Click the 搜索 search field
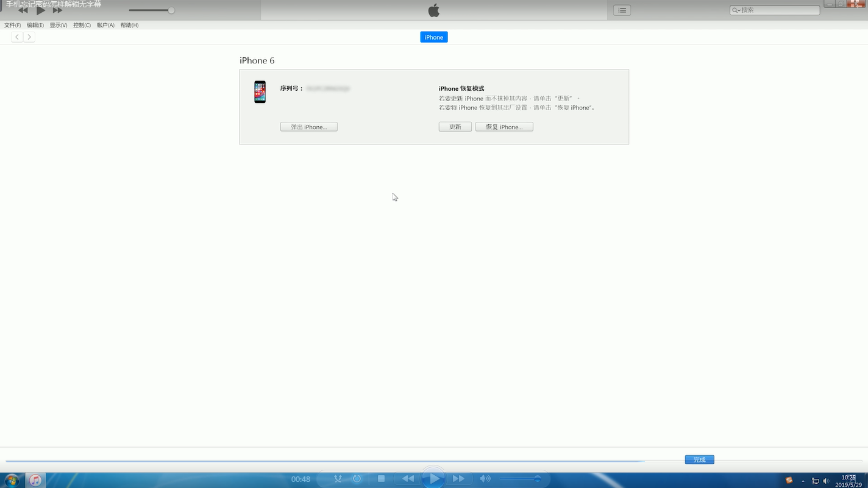Image resolution: width=868 pixels, height=488 pixels. (x=775, y=10)
